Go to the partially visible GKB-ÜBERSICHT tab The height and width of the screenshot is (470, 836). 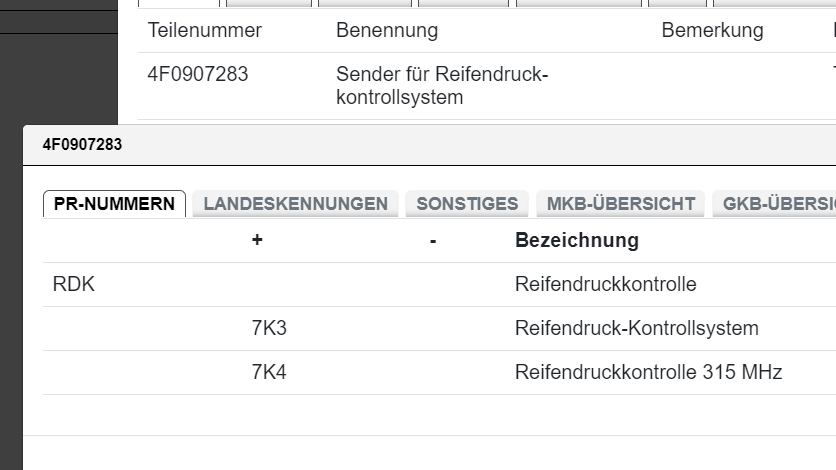tap(773, 204)
